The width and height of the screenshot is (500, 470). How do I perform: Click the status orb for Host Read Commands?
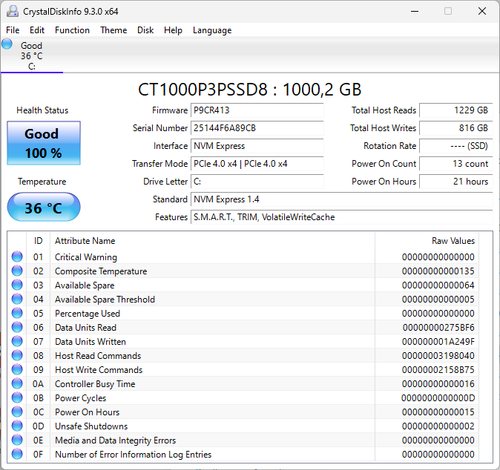coord(17,355)
